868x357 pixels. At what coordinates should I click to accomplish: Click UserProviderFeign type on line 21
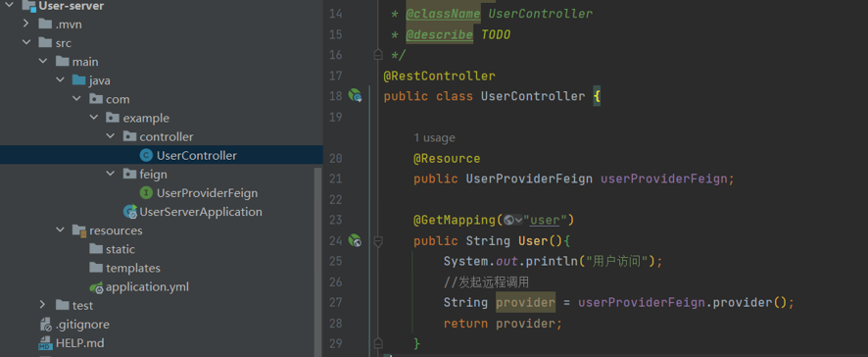(529, 178)
